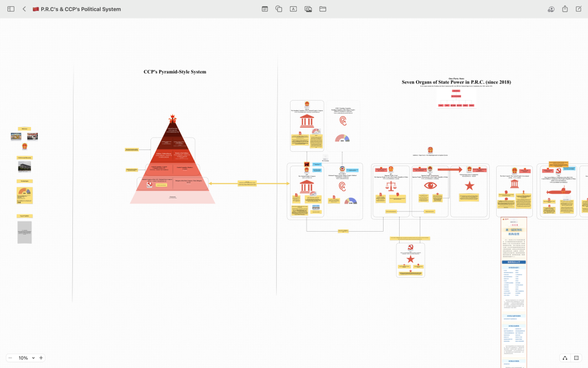Select the "CCP's Pyramid-Style System" title text
Viewport: 588px width, 368px height.
pyautogui.click(x=175, y=72)
